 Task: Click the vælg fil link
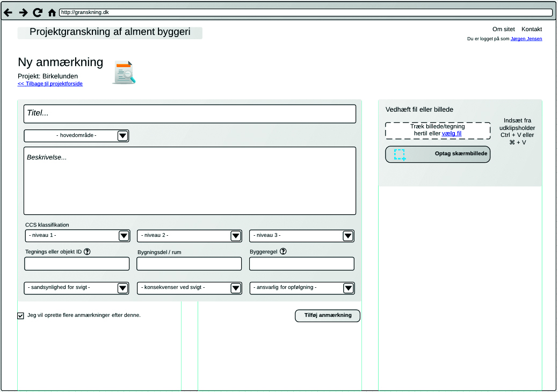(x=452, y=133)
